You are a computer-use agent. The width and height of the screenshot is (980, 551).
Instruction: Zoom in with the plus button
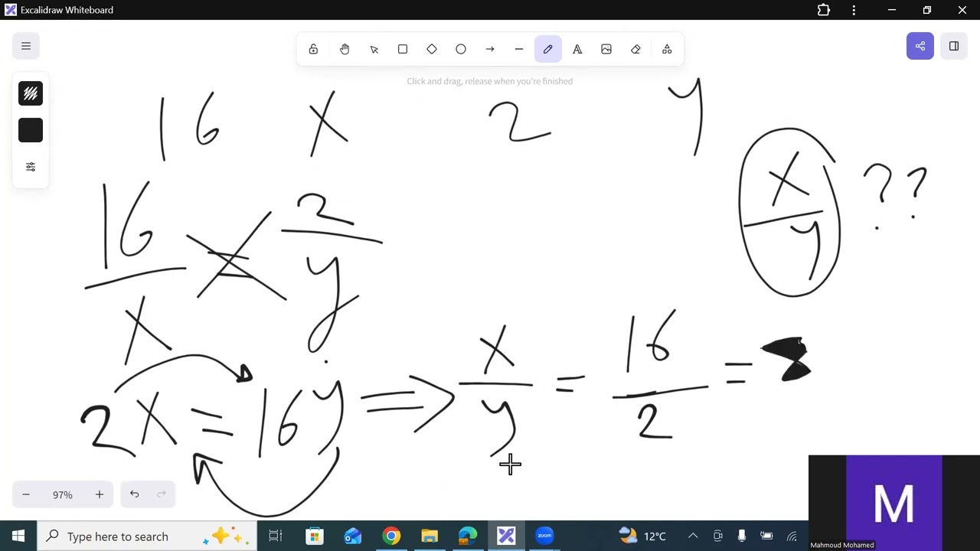99,494
